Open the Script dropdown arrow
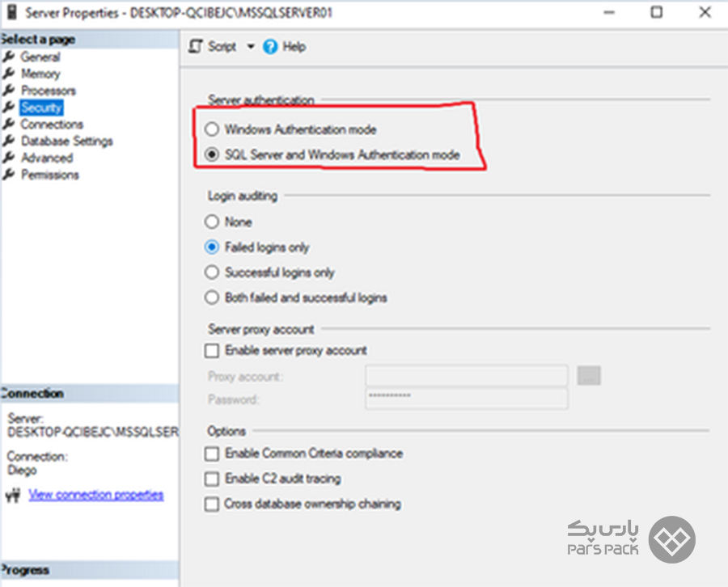 (x=251, y=46)
